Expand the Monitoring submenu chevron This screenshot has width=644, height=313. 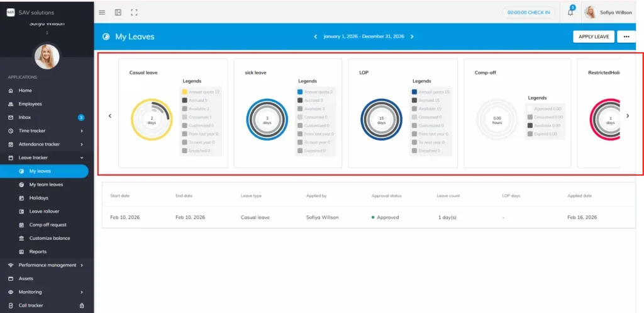[82, 292]
